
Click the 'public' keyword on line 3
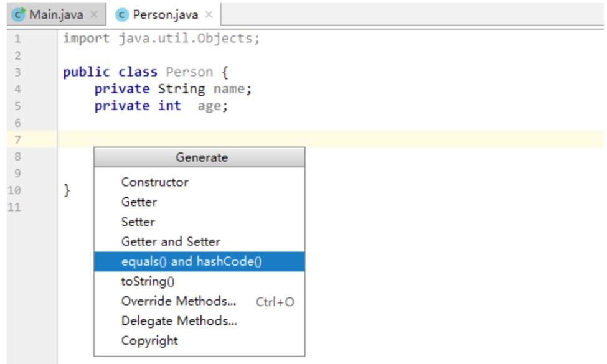[87, 72]
